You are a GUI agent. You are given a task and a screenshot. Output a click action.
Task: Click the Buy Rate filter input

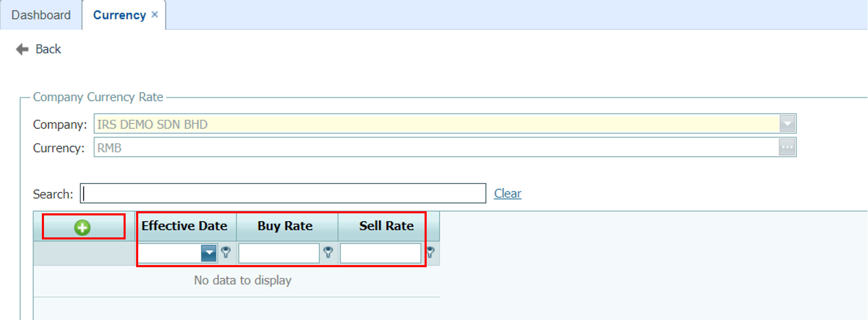(279, 253)
